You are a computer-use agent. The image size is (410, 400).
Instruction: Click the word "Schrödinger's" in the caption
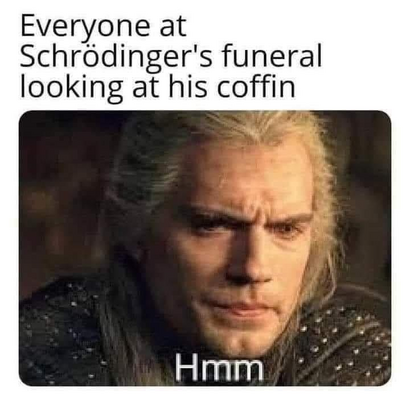pyautogui.click(x=116, y=57)
